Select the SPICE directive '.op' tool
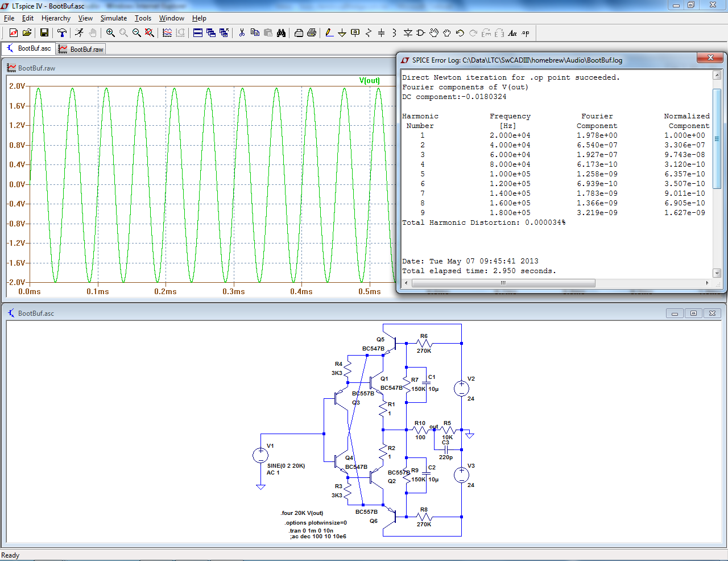Image resolution: width=728 pixels, height=561 pixels. tap(526, 33)
